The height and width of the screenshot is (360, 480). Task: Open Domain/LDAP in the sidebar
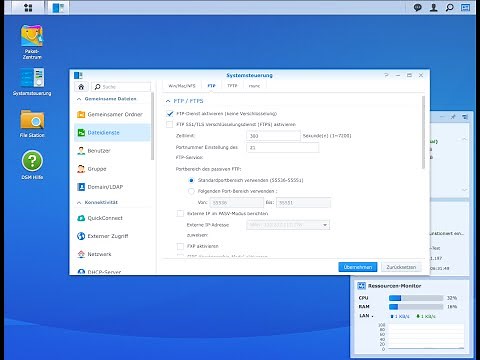click(x=113, y=187)
